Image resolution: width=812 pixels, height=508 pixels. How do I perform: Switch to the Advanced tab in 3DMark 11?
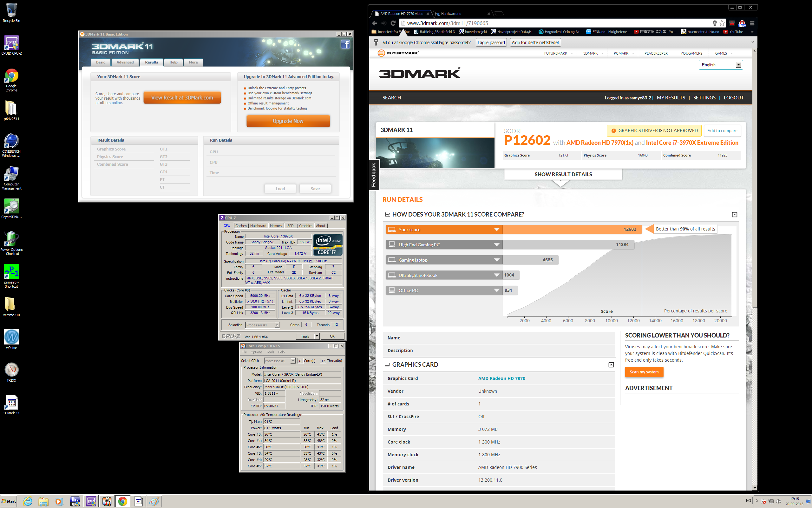click(x=125, y=62)
